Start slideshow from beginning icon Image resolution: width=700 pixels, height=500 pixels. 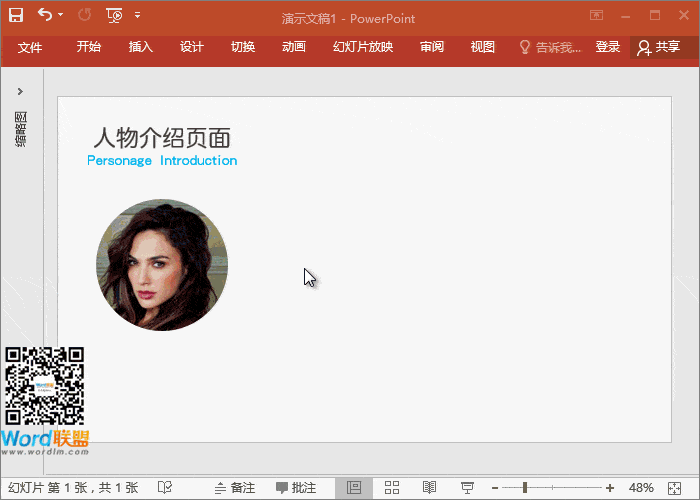tap(114, 15)
